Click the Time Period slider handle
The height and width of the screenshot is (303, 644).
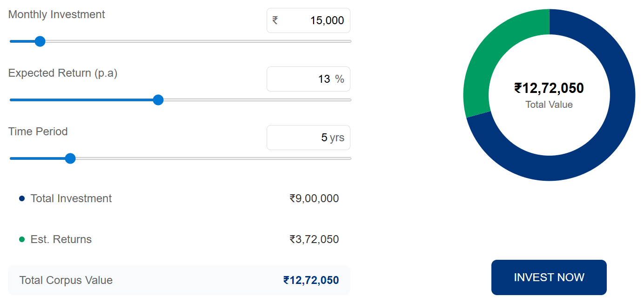(70, 158)
